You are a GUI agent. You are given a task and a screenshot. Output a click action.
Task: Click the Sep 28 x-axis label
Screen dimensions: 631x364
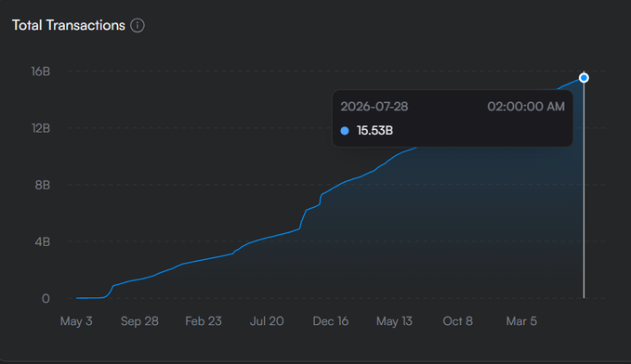coord(139,321)
